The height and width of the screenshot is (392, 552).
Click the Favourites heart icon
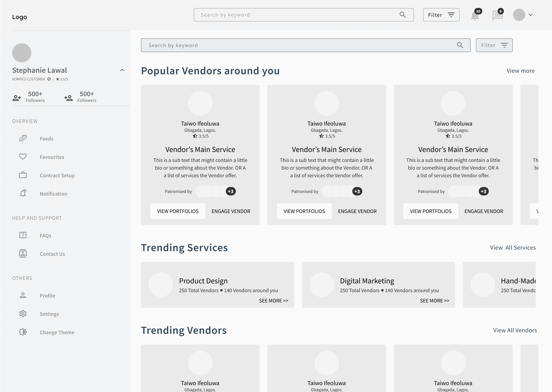[23, 157]
